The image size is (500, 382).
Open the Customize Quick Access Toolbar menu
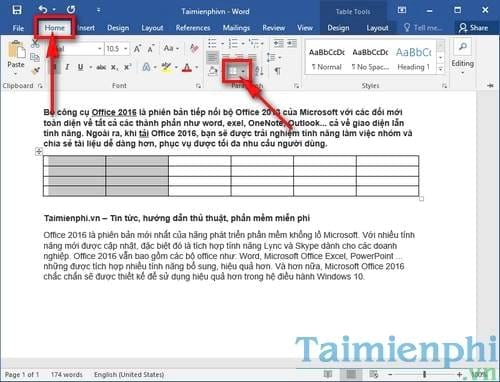[98, 10]
